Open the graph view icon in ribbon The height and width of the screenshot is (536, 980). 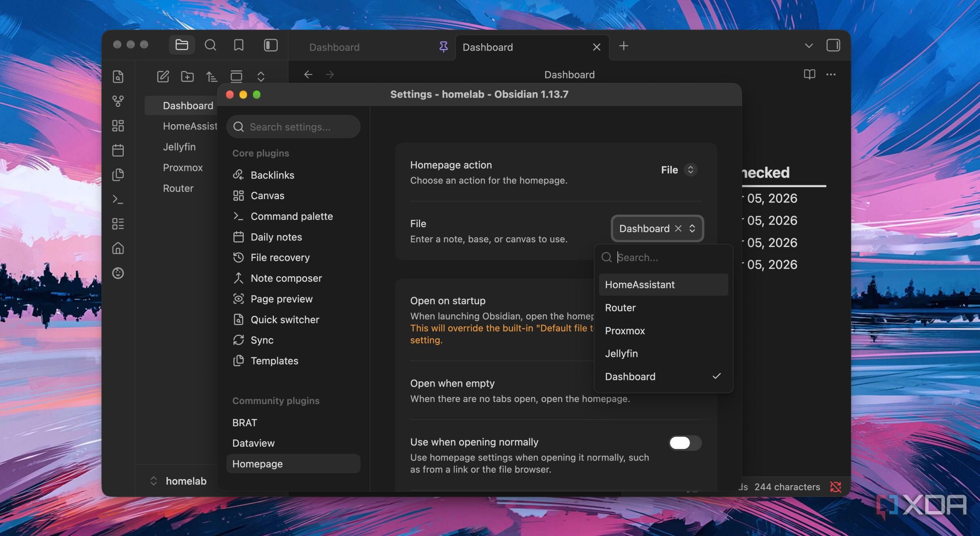[x=118, y=101]
